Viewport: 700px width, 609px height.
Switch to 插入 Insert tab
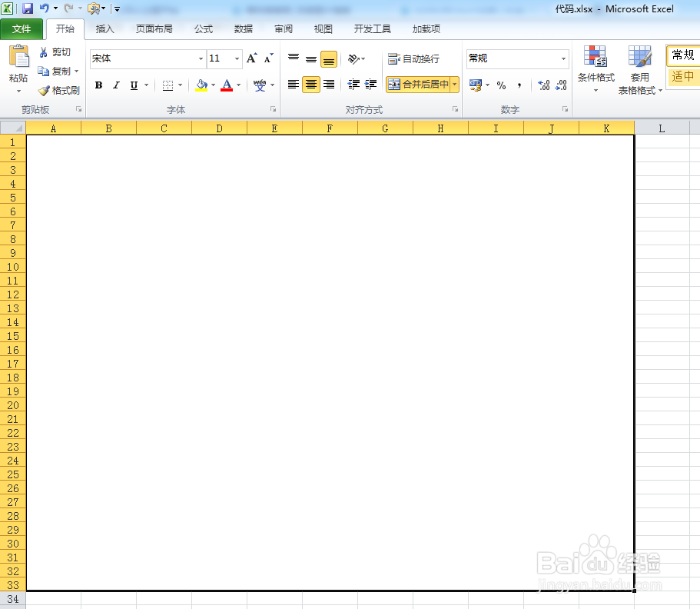105,29
